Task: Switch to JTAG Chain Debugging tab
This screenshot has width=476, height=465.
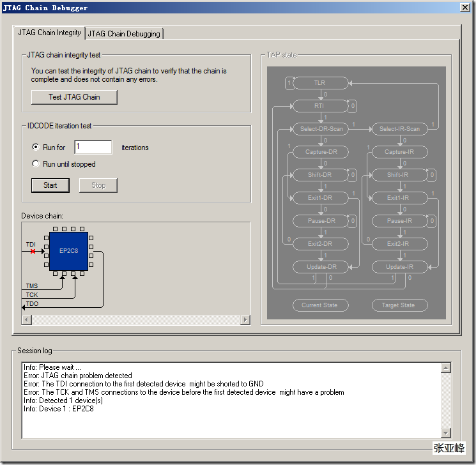Action: coord(124,34)
